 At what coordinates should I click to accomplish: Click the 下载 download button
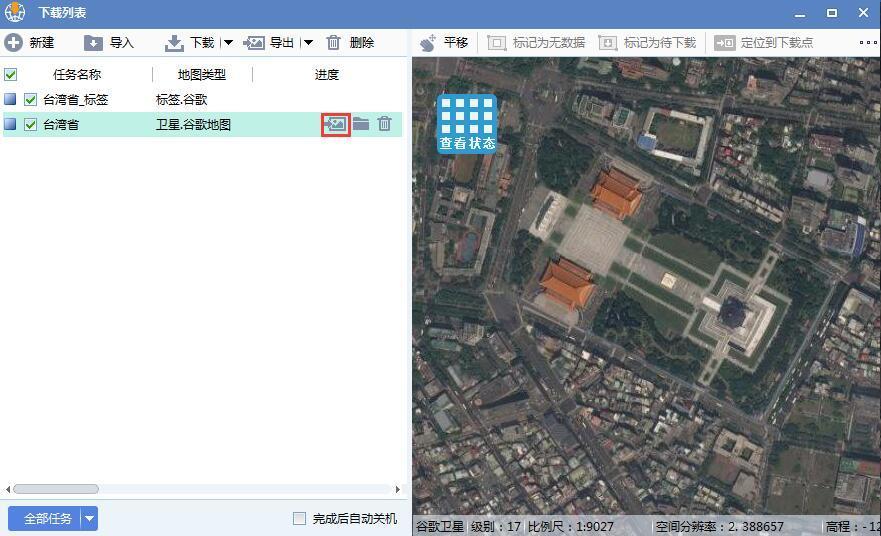[189, 43]
